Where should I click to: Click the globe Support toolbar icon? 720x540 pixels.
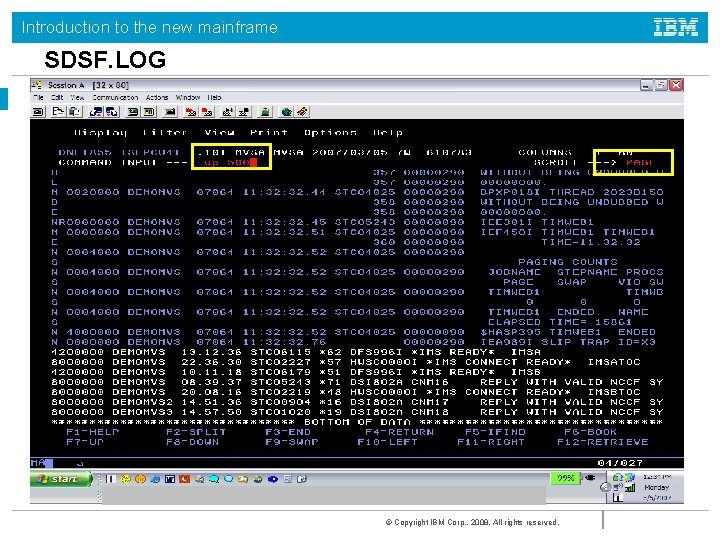287,112
